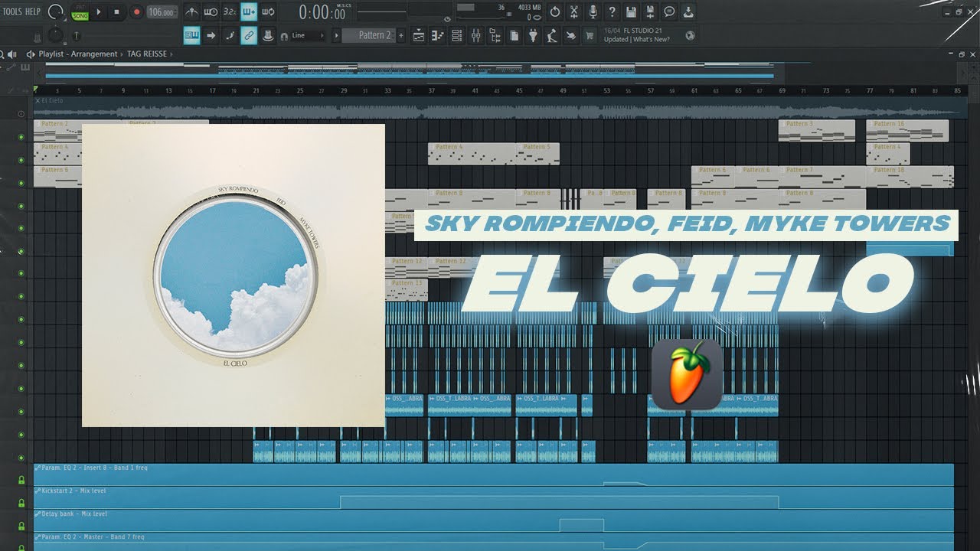Viewport: 980px width, 551px height.
Task: Click the pattern selector left arrow
Action: click(335, 35)
